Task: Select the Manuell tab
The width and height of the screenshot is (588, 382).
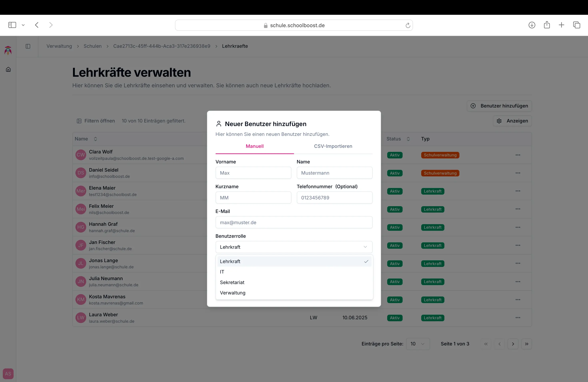Action: 254,146
